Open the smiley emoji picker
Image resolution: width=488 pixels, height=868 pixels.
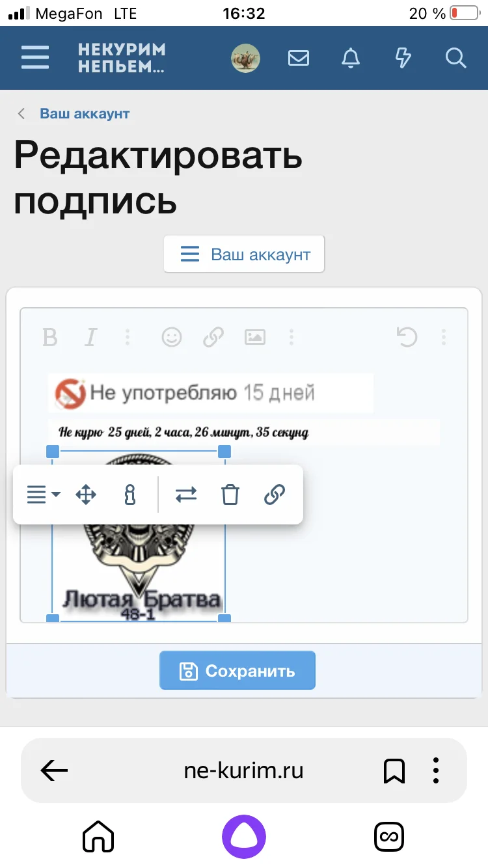coord(172,337)
